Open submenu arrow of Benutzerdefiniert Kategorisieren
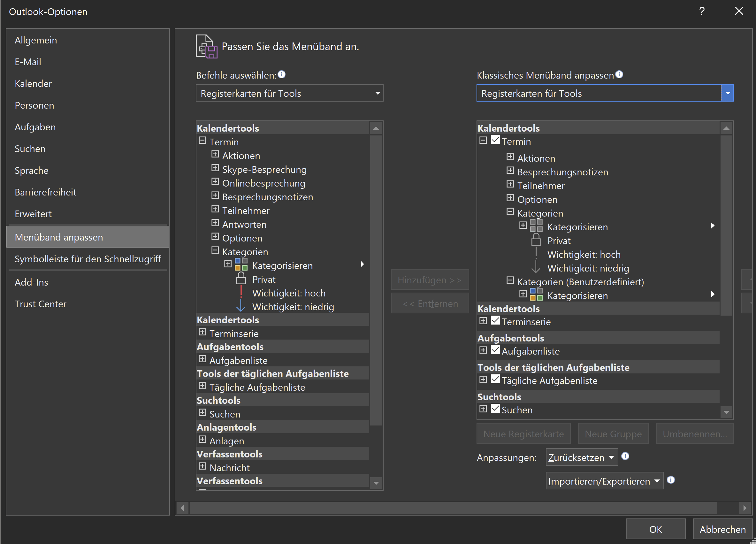756x544 pixels. coord(712,294)
